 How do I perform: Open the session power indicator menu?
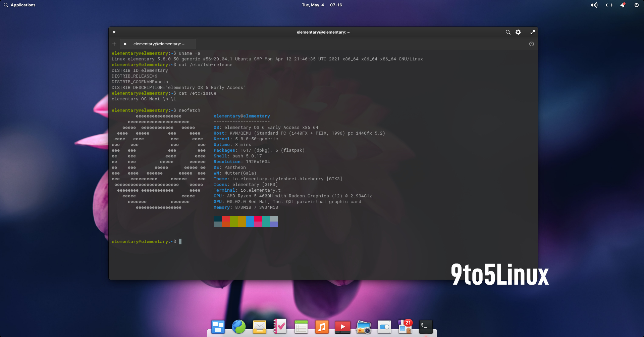(636, 5)
